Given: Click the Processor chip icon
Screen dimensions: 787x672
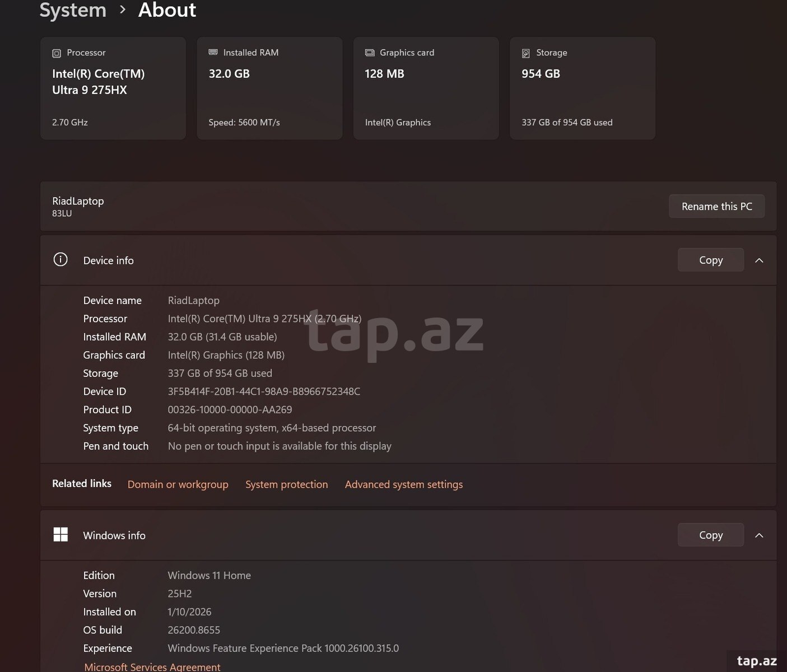Looking at the screenshot, I should pyautogui.click(x=57, y=53).
